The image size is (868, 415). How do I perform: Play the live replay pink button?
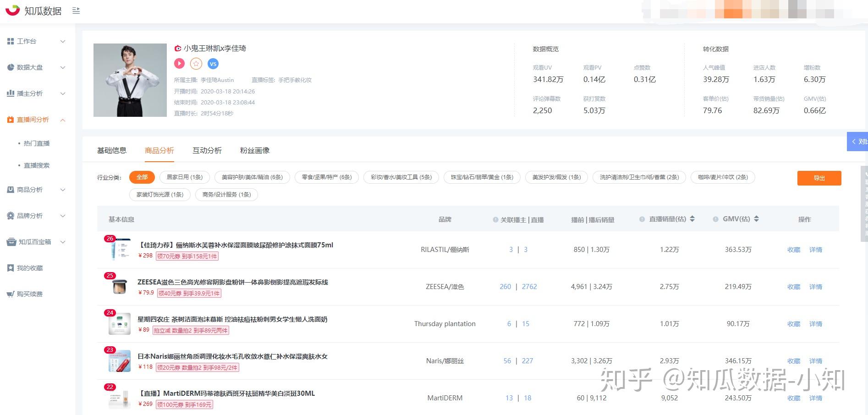tap(179, 64)
